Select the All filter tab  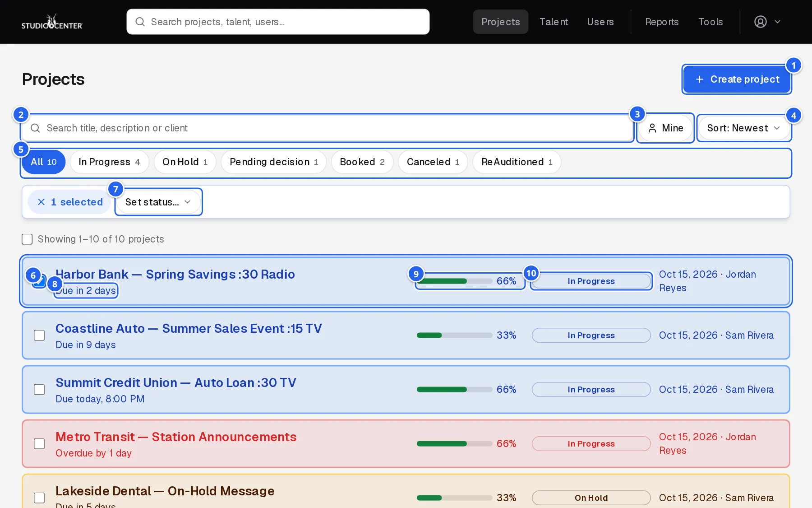[x=44, y=162]
